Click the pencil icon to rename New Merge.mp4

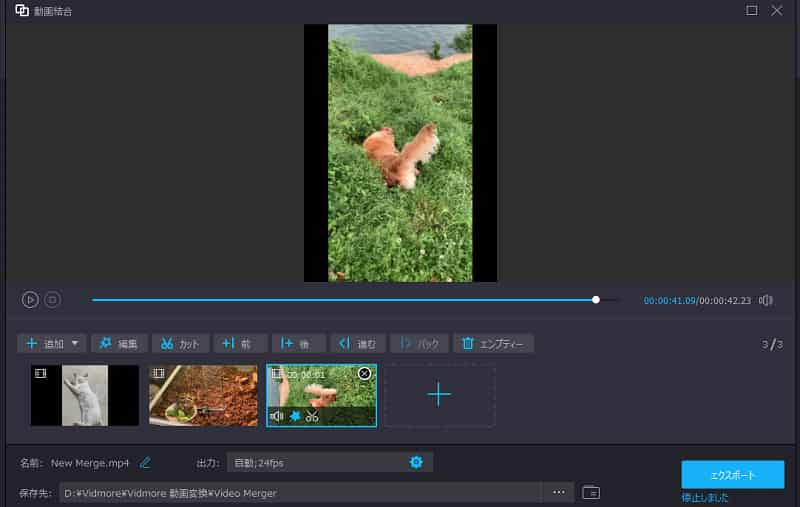click(x=145, y=462)
